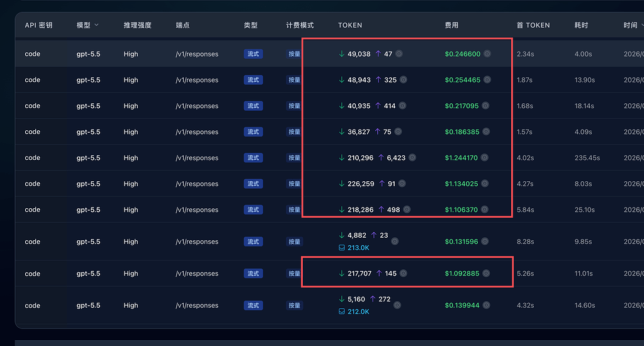Click the 费用 column header
Viewport: 644px width, 346px height.
coord(451,25)
